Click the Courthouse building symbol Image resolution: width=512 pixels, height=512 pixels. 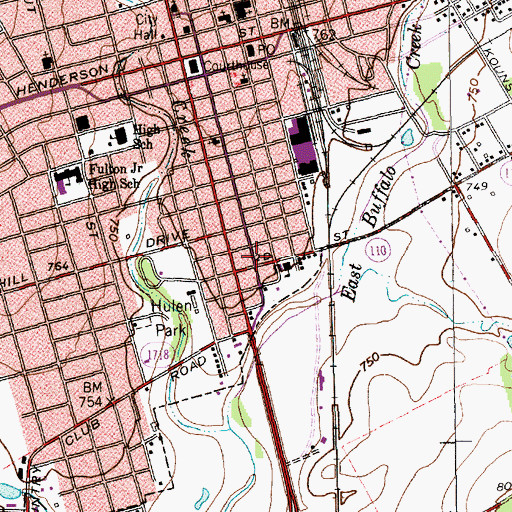coord(194,66)
